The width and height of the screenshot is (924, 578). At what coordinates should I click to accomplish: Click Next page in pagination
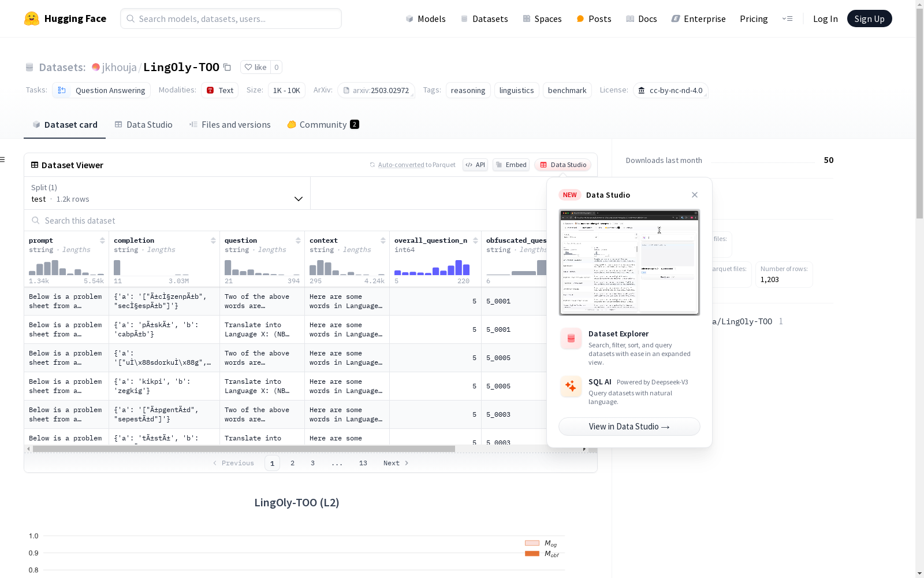pyautogui.click(x=396, y=463)
